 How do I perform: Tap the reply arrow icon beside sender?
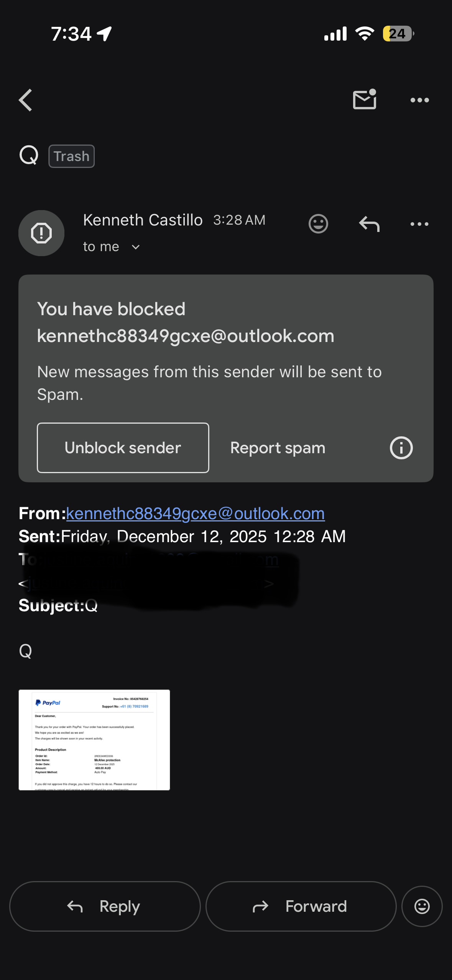point(369,224)
